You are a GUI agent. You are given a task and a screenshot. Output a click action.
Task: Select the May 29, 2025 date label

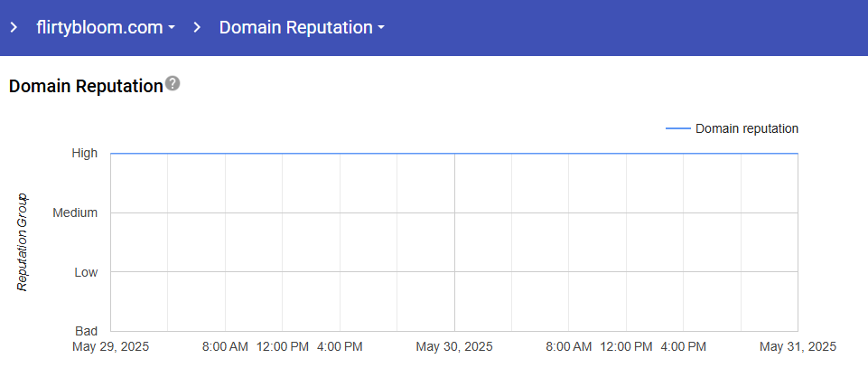(111, 346)
